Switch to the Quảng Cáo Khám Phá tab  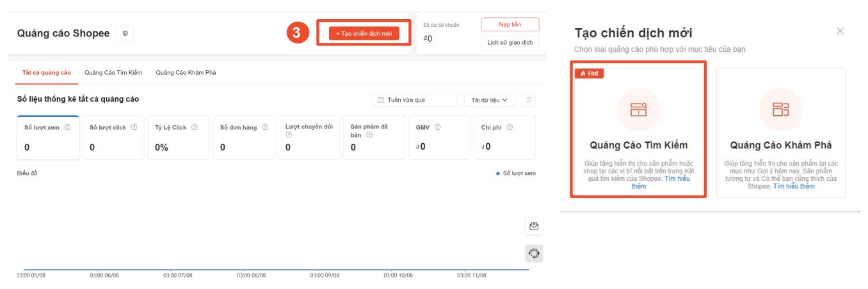186,72
